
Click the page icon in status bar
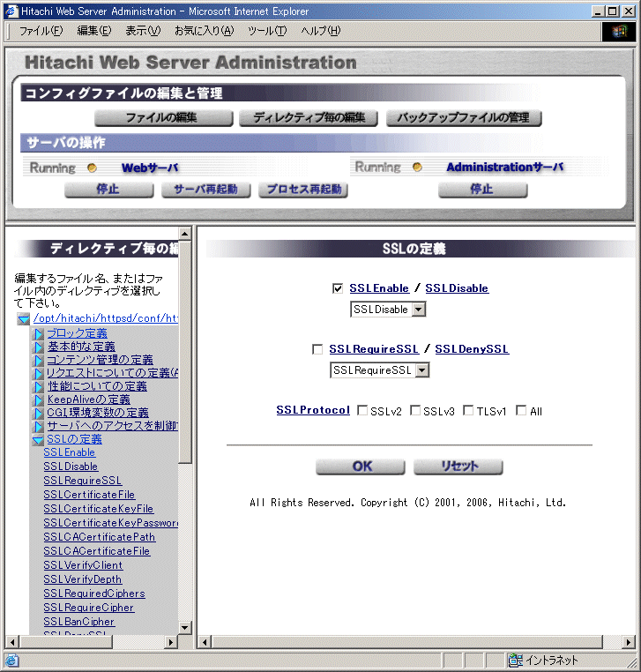click(x=11, y=661)
